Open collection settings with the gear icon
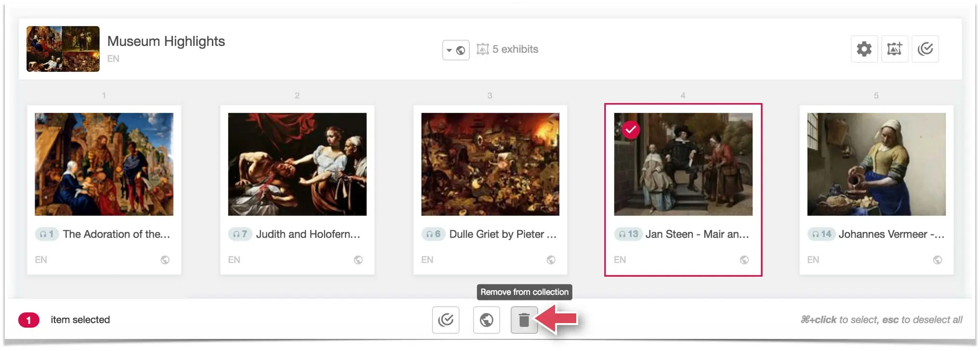This screenshot has width=980, height=351. [864, 49]
